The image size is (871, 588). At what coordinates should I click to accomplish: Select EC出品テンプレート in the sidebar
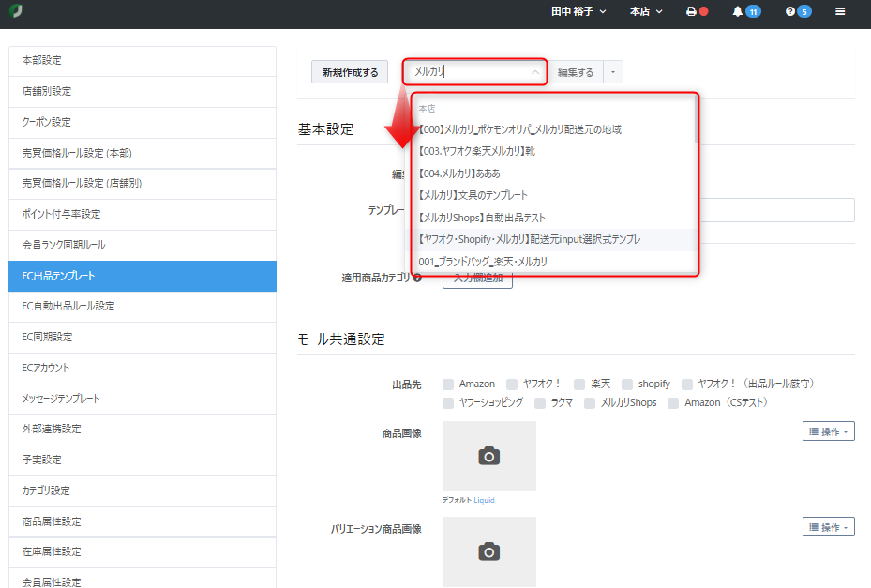pos(143,277)
